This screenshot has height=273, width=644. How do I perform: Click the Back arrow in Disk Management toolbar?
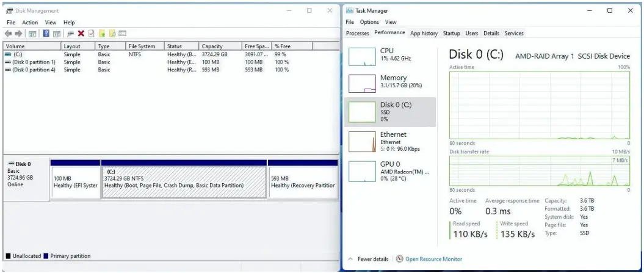pos(8,34)
